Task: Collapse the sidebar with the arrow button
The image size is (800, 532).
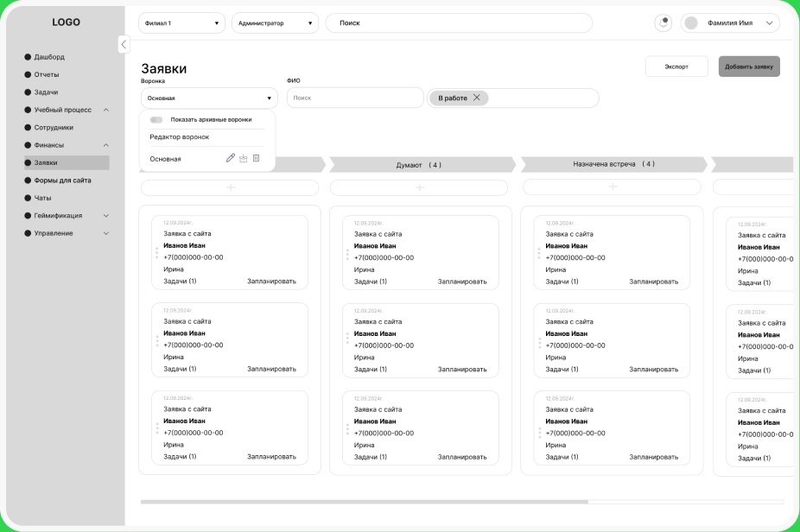Action: click(x=124, y=44)
